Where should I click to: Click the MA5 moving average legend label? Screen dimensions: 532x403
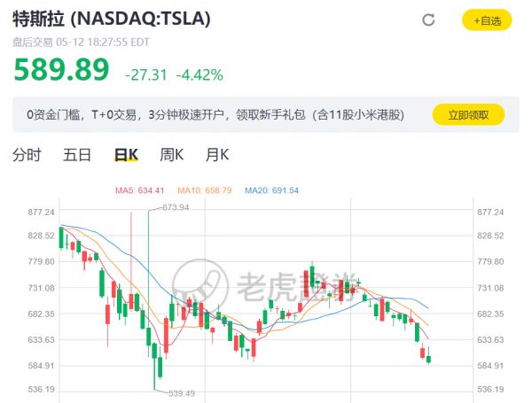pyautogui.click(x=140, y=190)
